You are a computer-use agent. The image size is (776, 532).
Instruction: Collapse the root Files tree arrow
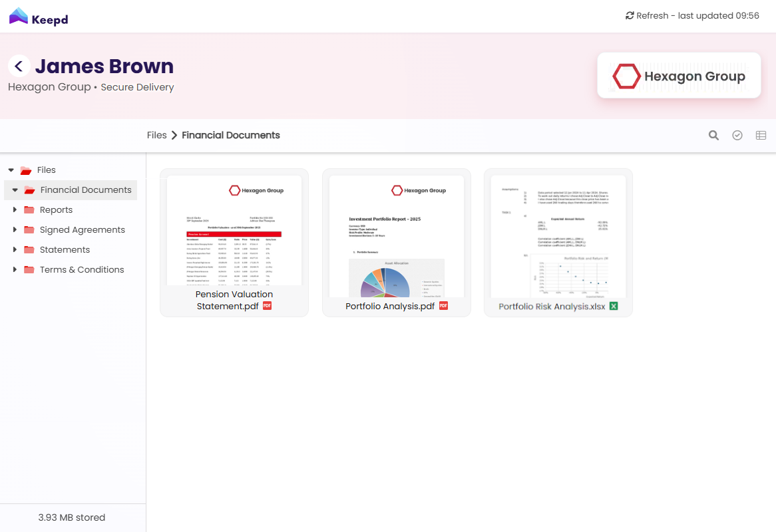(x=11, y=170)
